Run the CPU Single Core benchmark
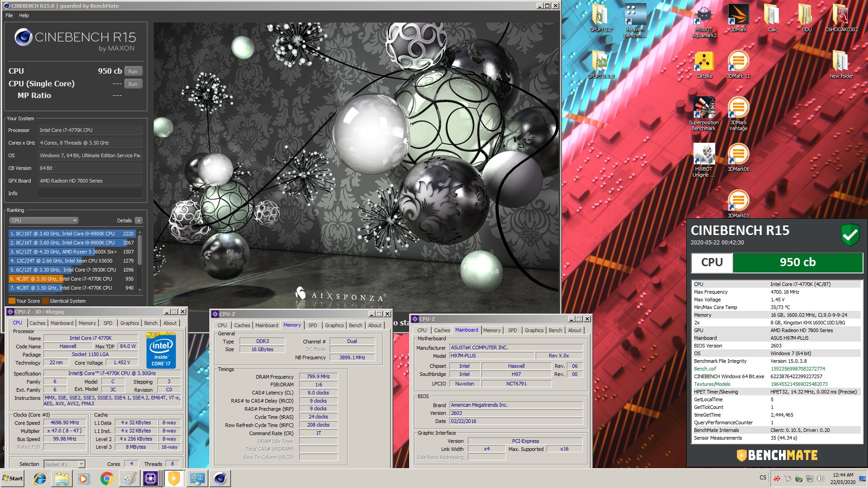This screenshot has height=488, width=868. click(133, 84)
